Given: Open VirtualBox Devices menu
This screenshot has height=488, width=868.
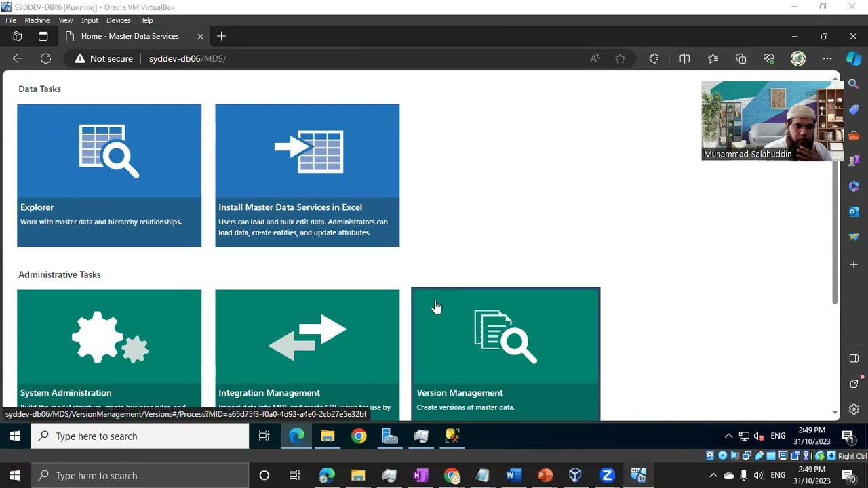Looking at the screenshot, I should coord(118,20).
